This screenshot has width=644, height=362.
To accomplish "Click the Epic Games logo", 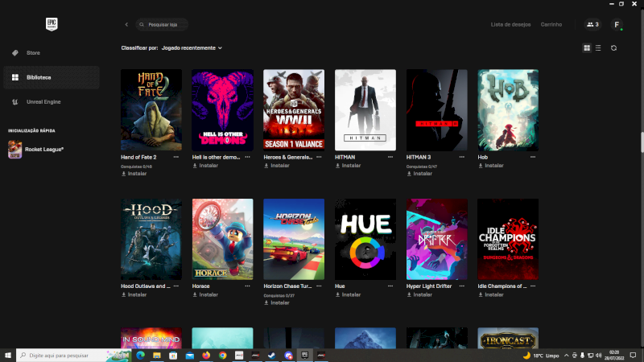I will (x=52, y=24).
